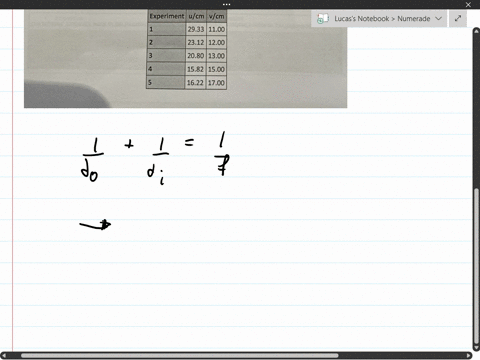Click the value 17.00 in the table

point(216,83)
